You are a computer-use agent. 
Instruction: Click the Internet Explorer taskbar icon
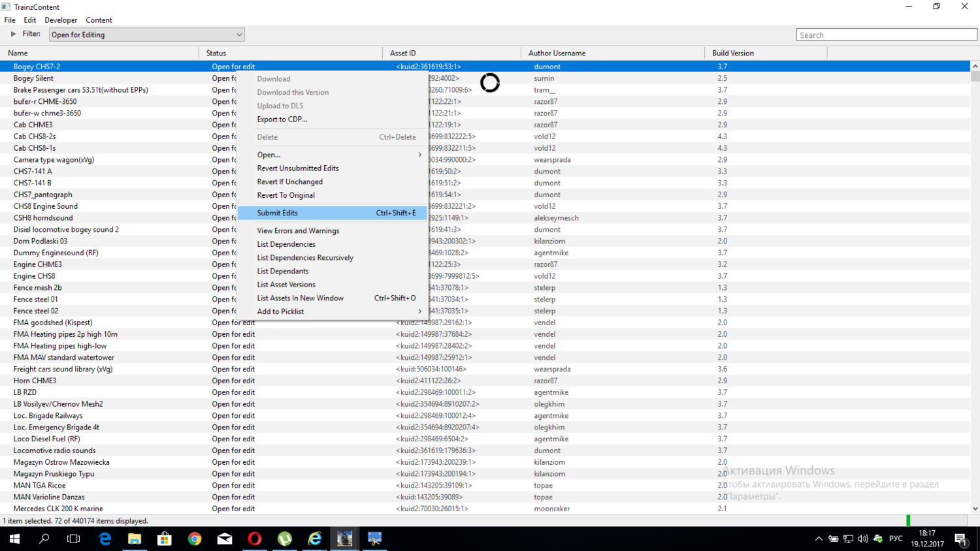tap(315, 539)
